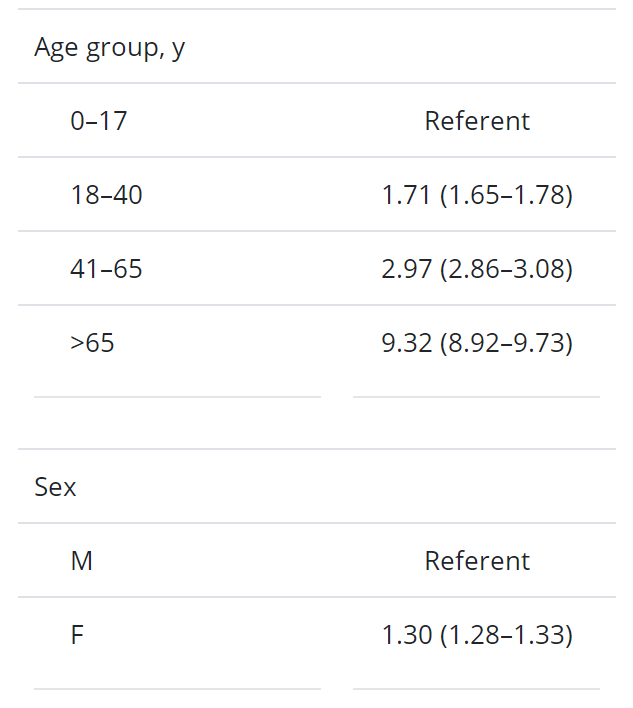Click value 2.97 (2.86–3.08)
Screen dimensions: 633x708
point(477,269)
